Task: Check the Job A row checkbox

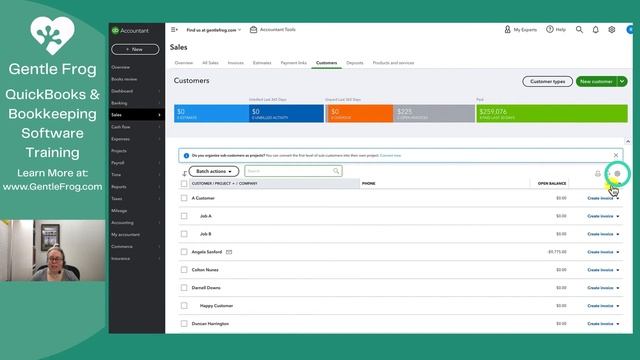Action: click(x=184, y=216)
